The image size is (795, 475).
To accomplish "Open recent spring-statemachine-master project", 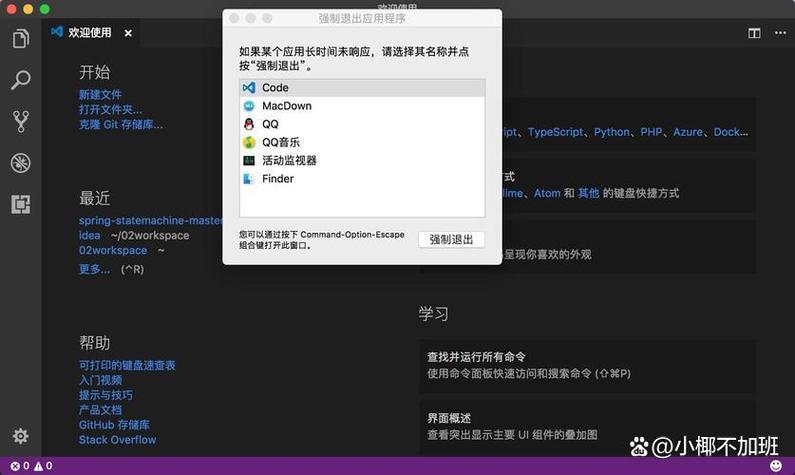I will 150,221.
